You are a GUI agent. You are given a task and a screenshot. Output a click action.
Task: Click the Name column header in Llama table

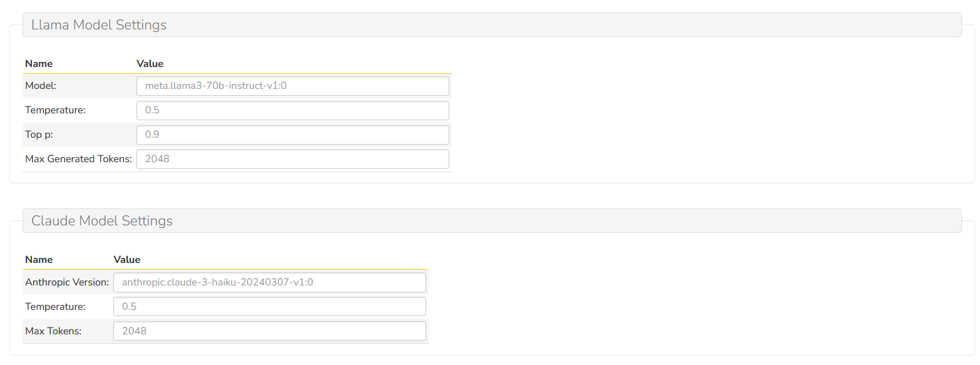point(39,64)
